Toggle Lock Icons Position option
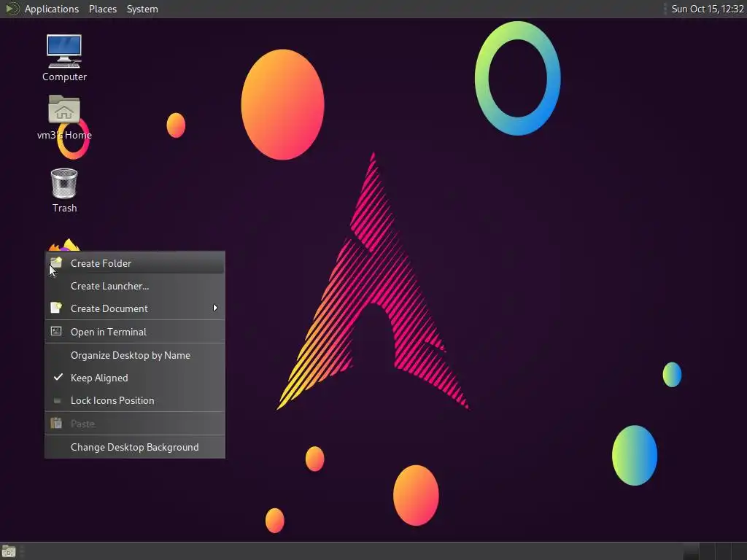Screen dimensions: 747x560 [135, 400]
